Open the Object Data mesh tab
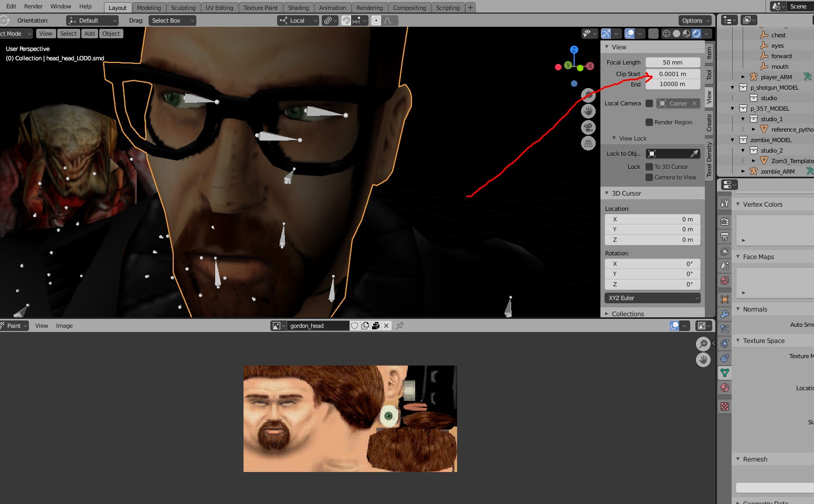 (x=725, y=373)
